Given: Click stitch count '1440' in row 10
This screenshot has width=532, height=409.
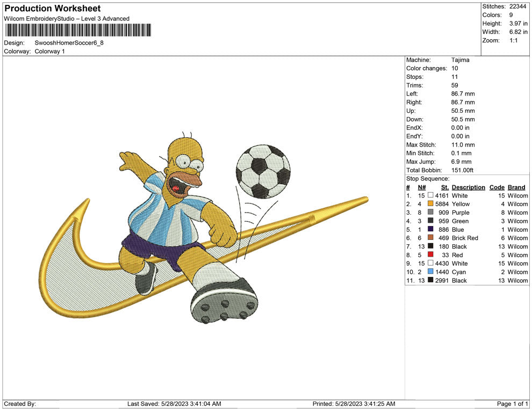Looking at the screenshot, I should [442, 272].
